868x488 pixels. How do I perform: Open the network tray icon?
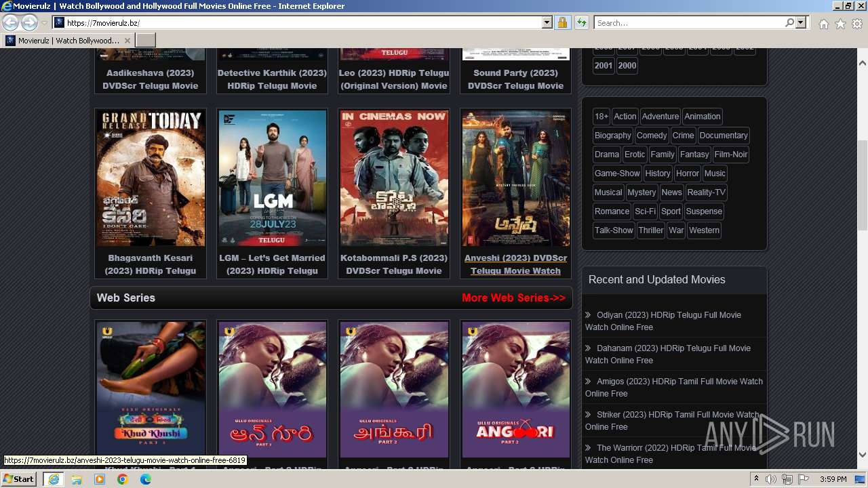(x=787, y=479)
